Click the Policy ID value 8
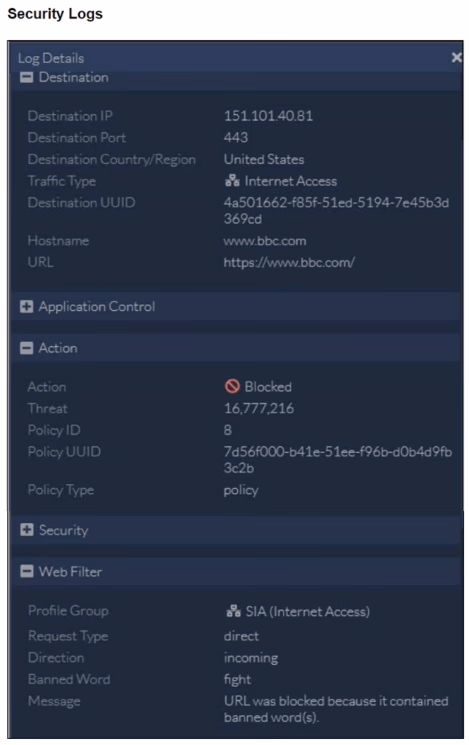Image resolution: width=469 pixels, height=745 pixels. click(x=228, y=430)
